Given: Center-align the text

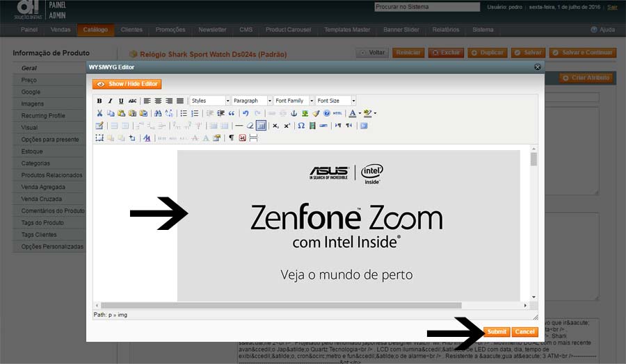Looking at the screenshot, I should coord(158,101).
